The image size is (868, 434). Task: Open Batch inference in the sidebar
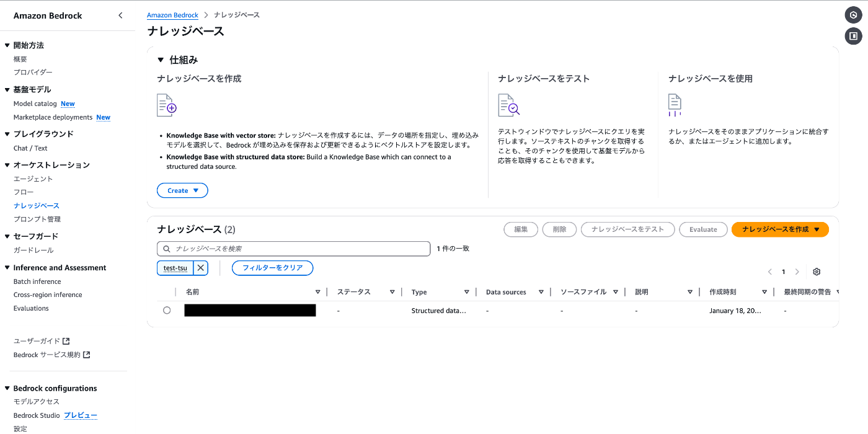pyautogui.click(x=37, y=281)
